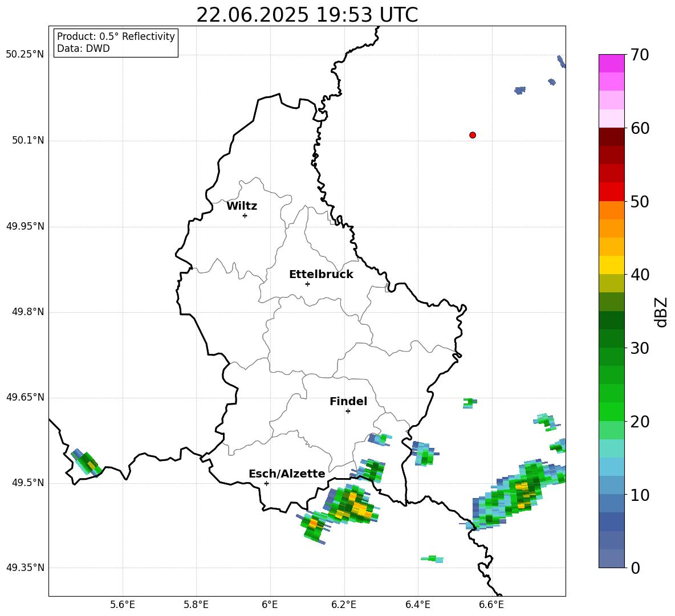Click the 49.65°N latitude label
This screenshot has width=675, height=616.
tap(25, 397)
